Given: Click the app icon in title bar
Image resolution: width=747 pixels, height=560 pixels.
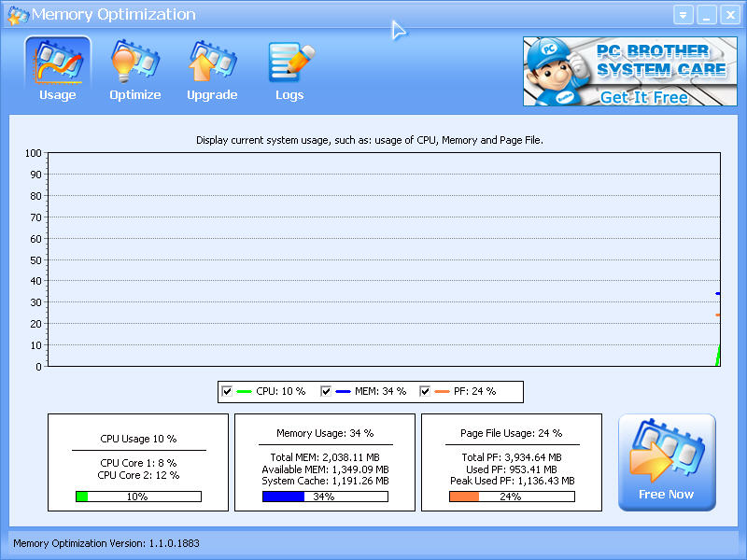Looking at the screenshot, I should [x=17, y=15].
